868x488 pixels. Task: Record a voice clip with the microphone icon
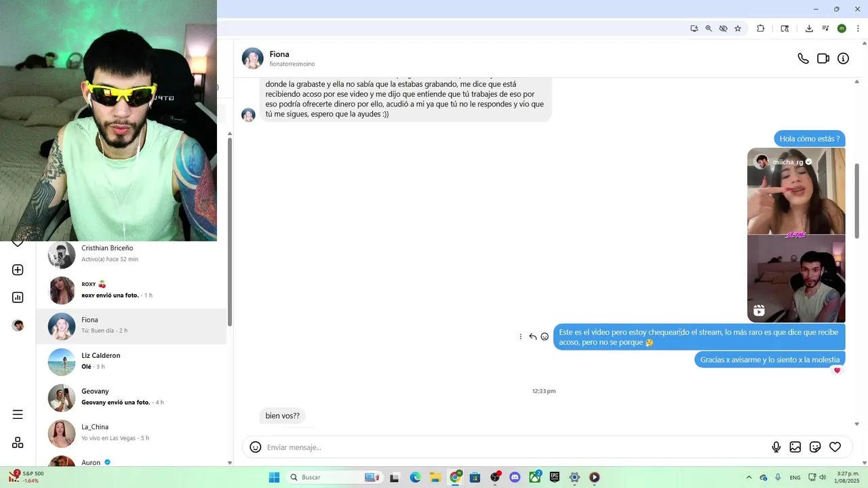[x=776, y=447]
